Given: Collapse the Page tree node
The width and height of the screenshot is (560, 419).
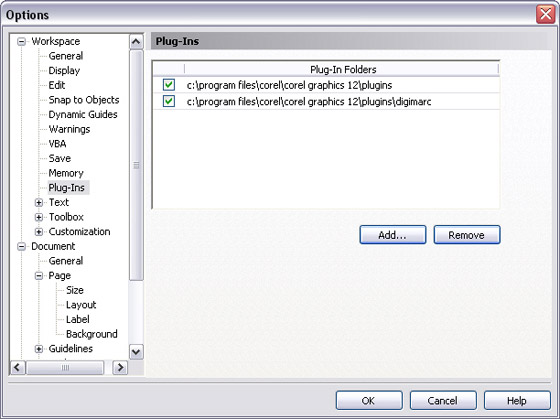Looking at the screenshot, I should tap(39, 276).
